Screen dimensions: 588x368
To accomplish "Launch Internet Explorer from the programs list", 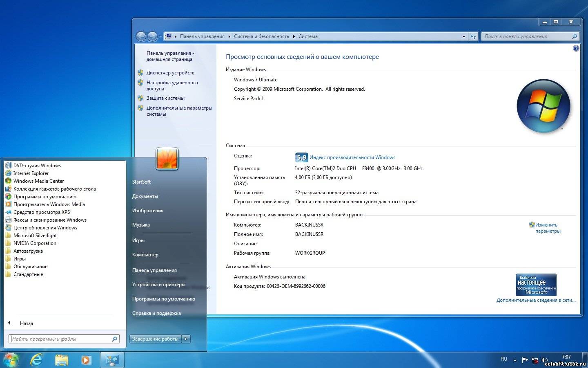I will pyautogui.click(x=27, y=173).
